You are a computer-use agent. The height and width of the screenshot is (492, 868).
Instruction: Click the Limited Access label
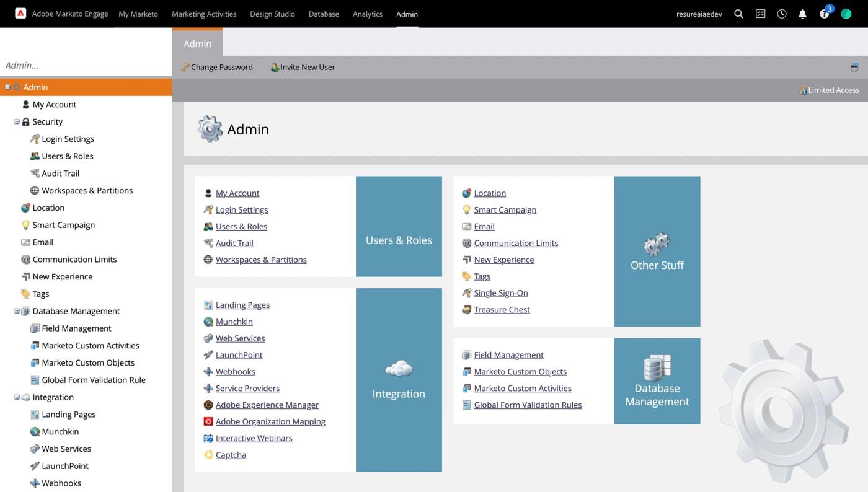(x=833, y=90)
